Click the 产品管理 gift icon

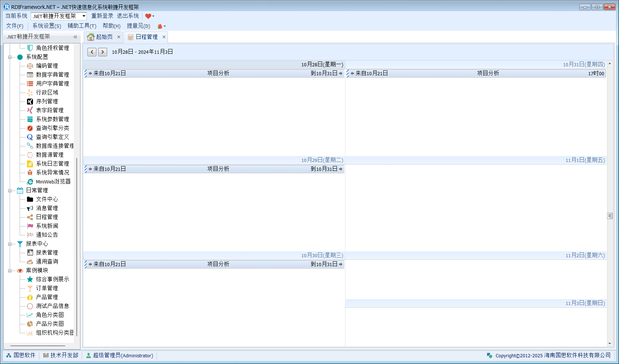(30, 297)
